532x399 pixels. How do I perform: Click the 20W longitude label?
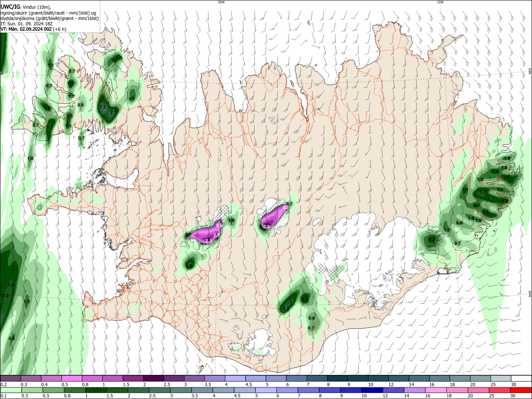[x=221, y=2]
